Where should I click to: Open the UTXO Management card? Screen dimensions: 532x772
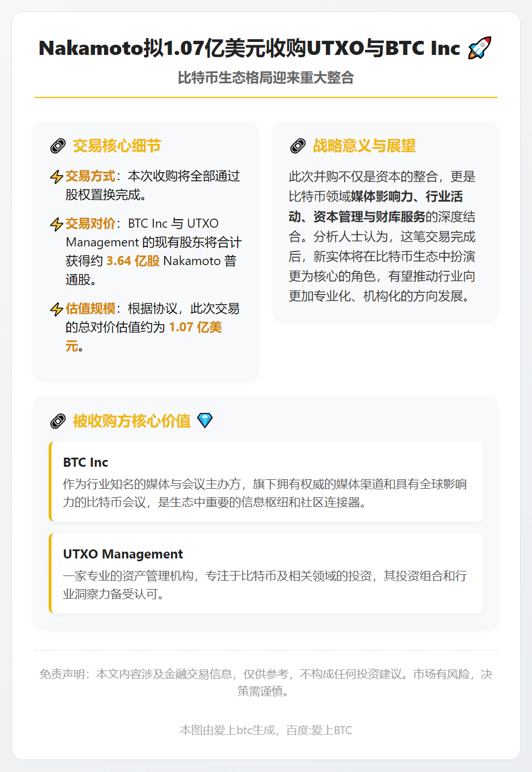click(x=267, y=573)
